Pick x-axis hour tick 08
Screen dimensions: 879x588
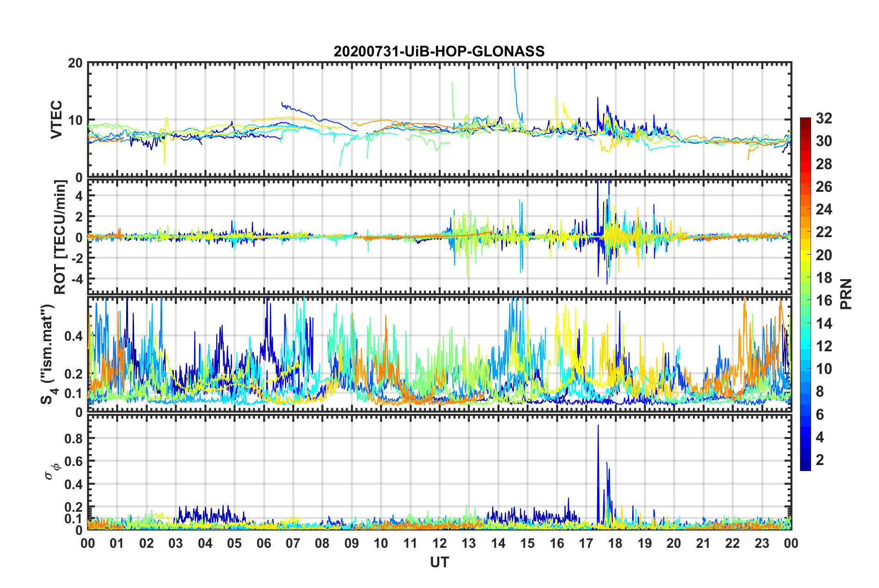click(322, 543)
